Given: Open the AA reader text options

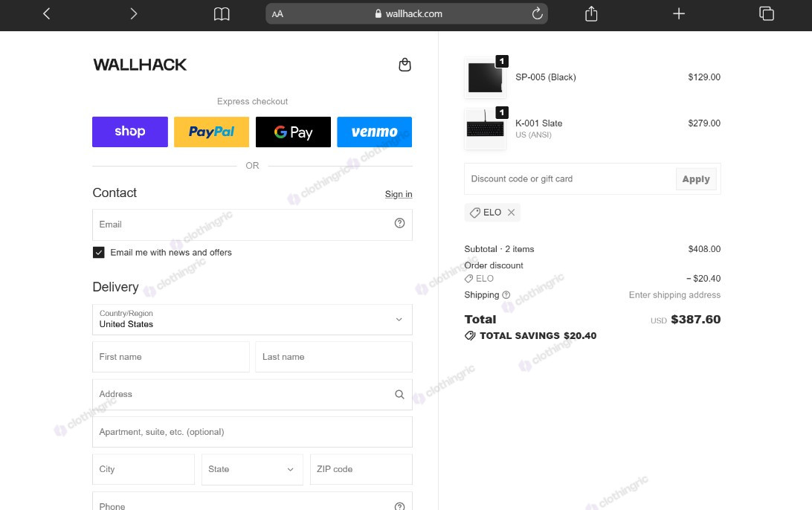Looking at the screenshot, I should 277,14.
